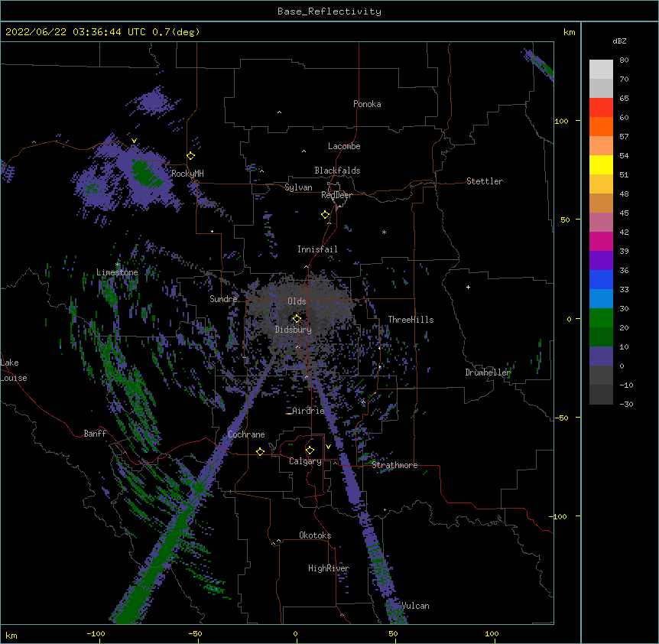Image resolution: width=659 pixels, height=644 pixels.
Task: Click the Vulcan town label
Action: pyautogui.click(x=415, y=606)
